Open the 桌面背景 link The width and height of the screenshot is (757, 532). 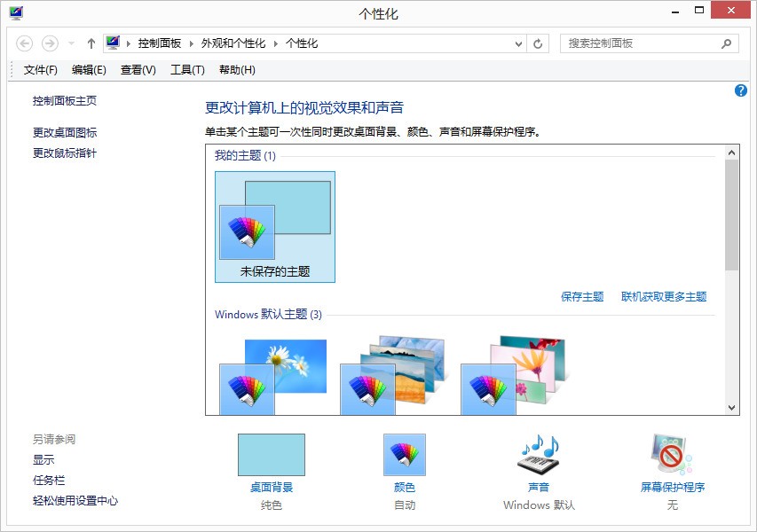pyautogui.click(x=272, y=487)
